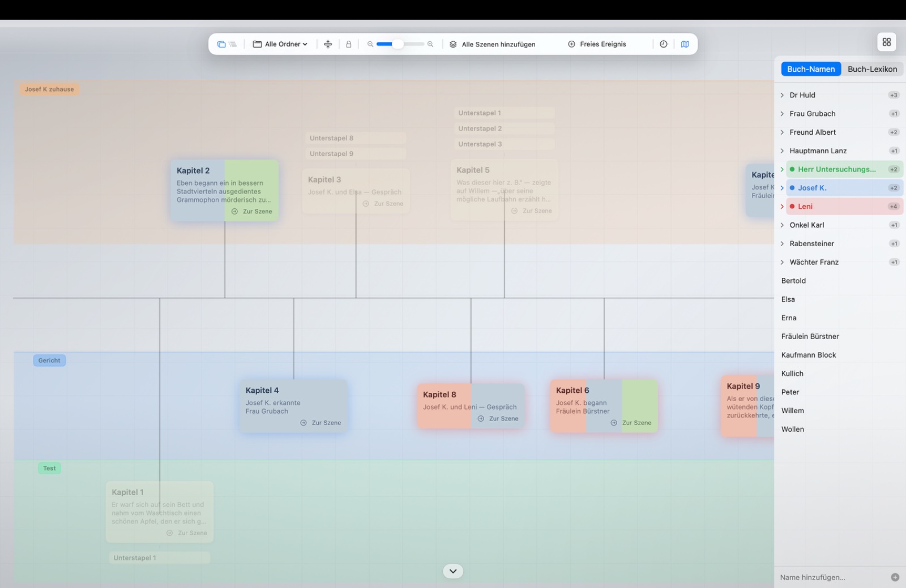Expand the Herr Untersuchungs... entry
Screen dimensions: 906x588
(783, 169)
